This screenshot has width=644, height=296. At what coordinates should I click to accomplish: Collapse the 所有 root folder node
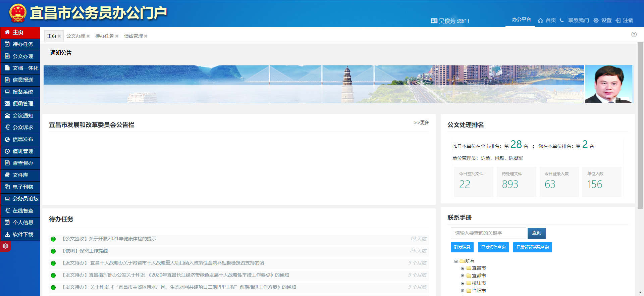pyautogui.click(x=456, y=261)
